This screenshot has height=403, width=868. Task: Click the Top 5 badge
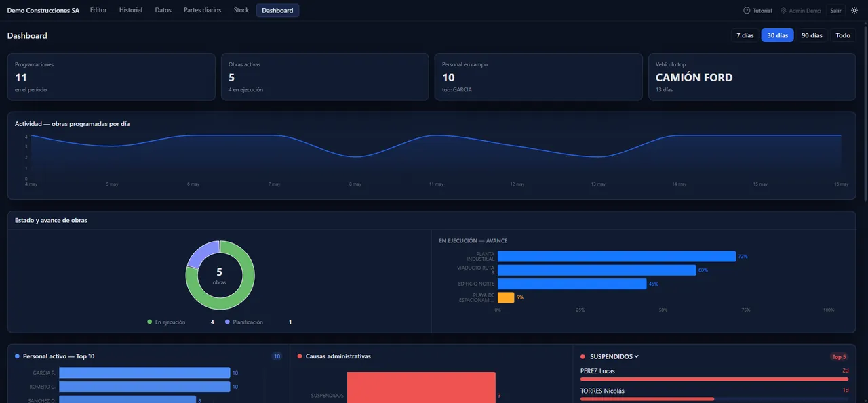tap(840, 356)
